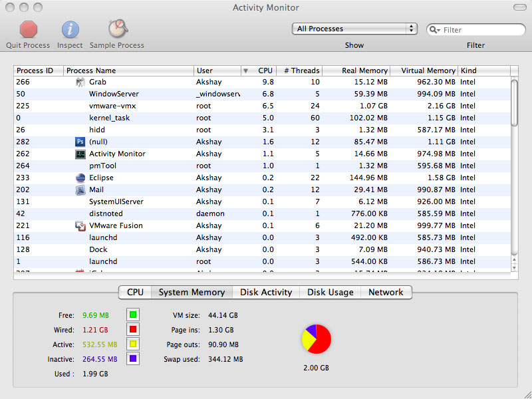Image resolution: width=532 pixels, height=399 pixels.
Task: Click the CPU column sort arrow
Action: [245, 71]
